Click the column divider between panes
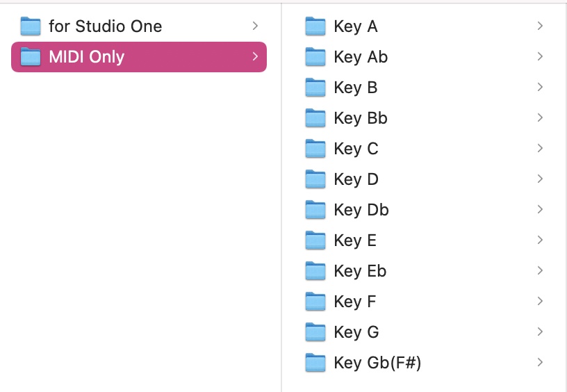This screenshot has height=392, width=567. click(x=281, y=209)
